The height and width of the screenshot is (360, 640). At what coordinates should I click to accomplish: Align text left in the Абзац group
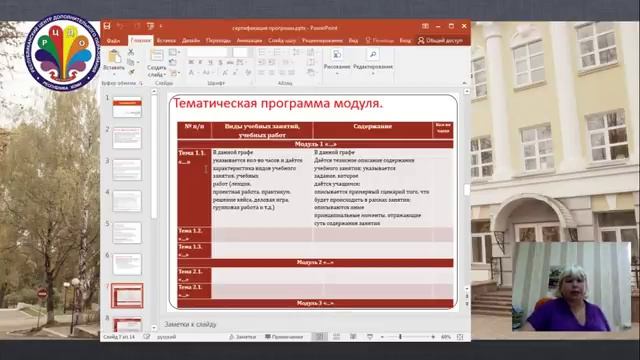point(262,73)
